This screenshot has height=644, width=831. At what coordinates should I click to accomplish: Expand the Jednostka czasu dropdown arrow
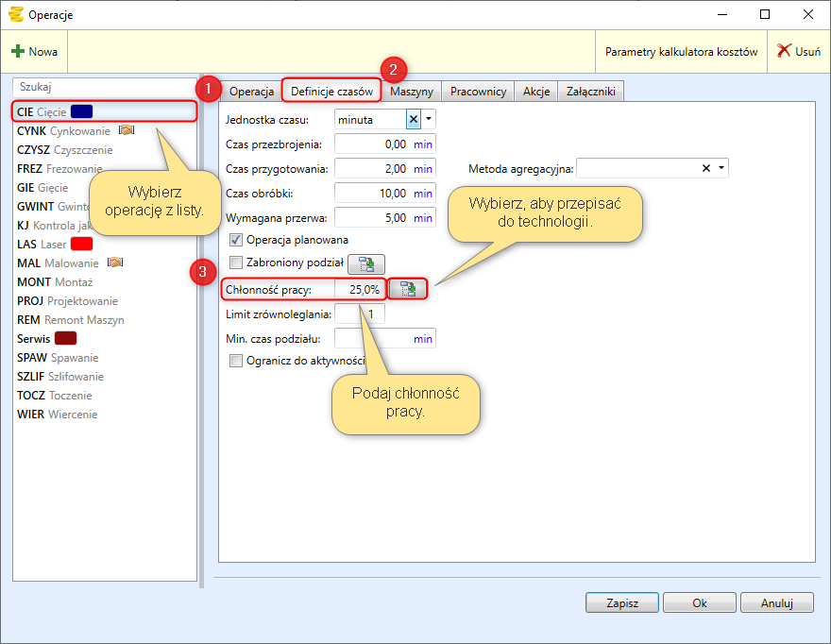[x=429, y=120]
